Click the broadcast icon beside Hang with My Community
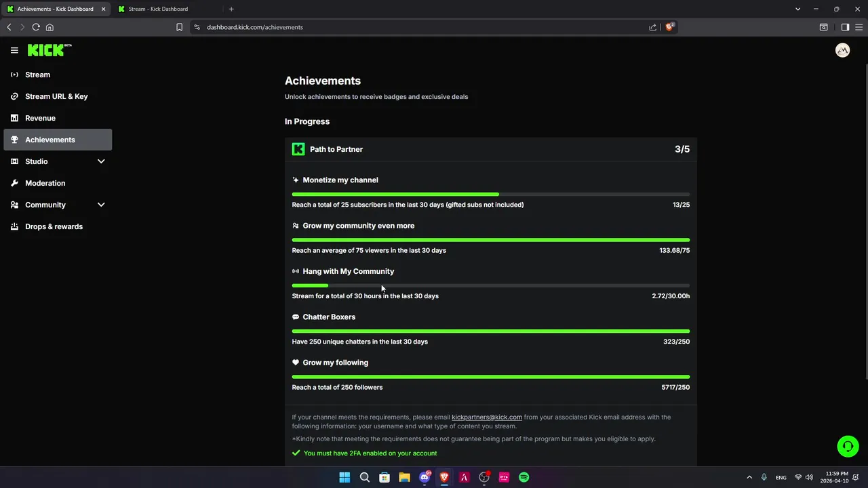868x488 pixels. (296, 271)
